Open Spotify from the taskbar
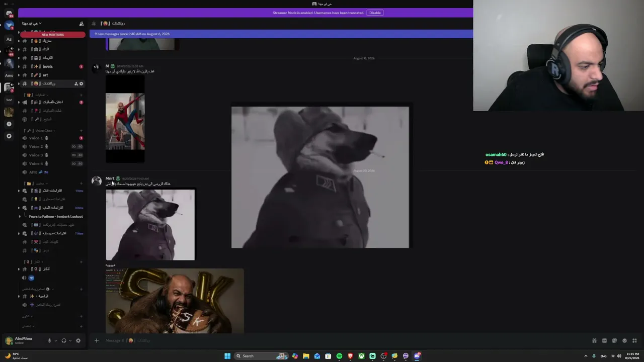The width and height of the screenshot is (644, 362). point(339,356)
